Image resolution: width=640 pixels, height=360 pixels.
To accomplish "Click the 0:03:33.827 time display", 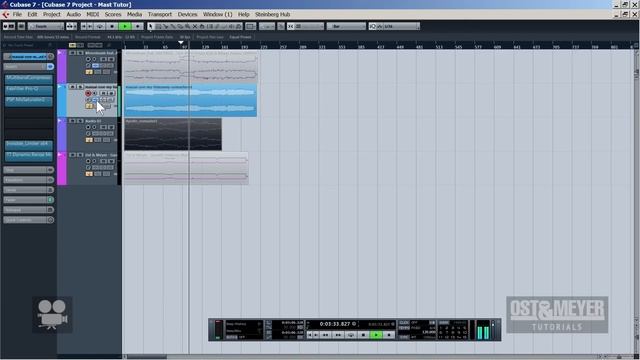I will click(335, 324).
